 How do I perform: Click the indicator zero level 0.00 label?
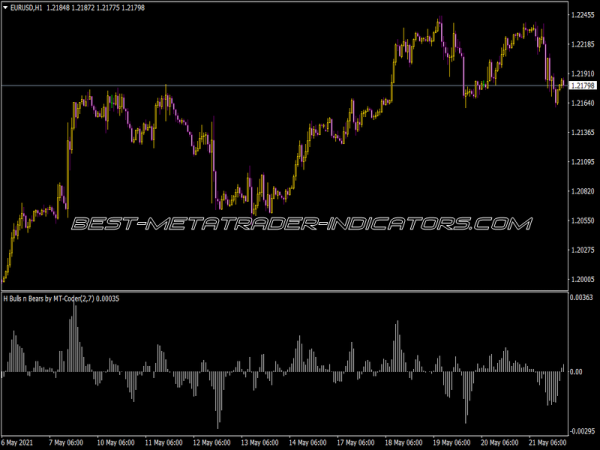(x=576, y=372)
